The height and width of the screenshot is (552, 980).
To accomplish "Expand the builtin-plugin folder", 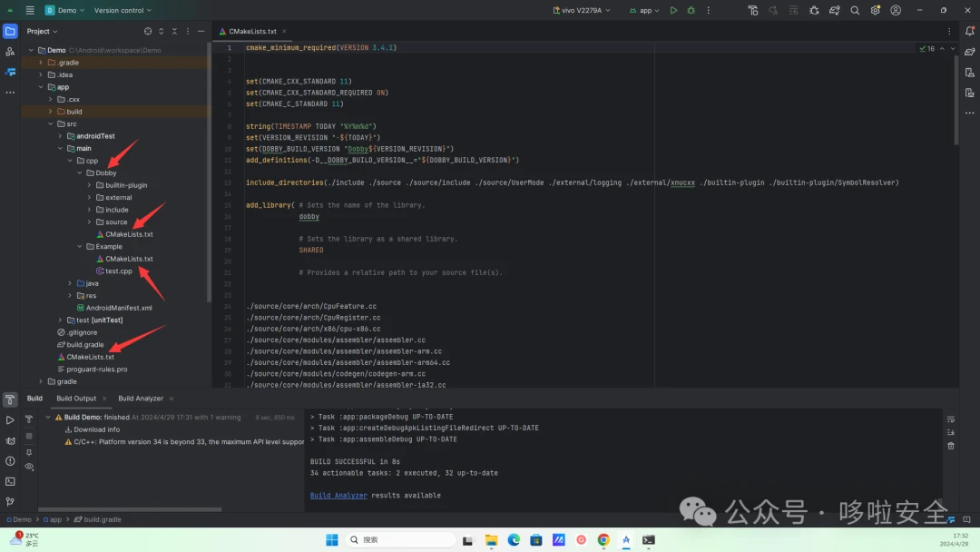I will 89,185.
